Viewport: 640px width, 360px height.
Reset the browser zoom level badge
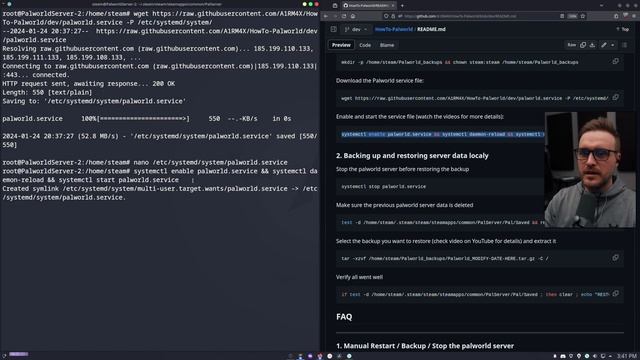[573, 16]
